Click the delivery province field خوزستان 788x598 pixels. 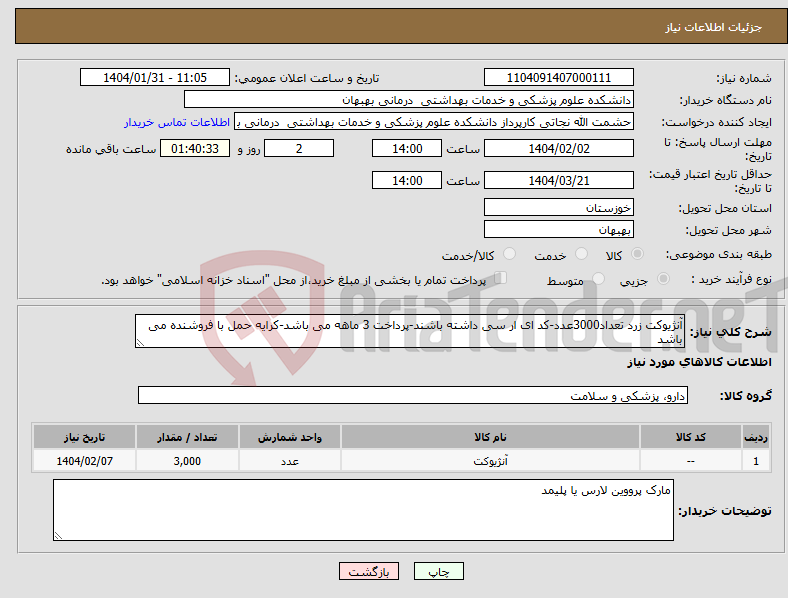coord(559,207)
